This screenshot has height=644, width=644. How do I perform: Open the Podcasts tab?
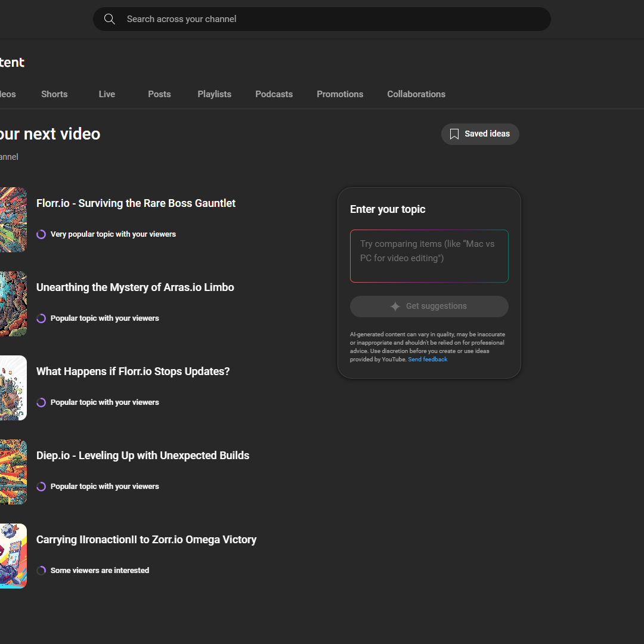coord(274,94)
